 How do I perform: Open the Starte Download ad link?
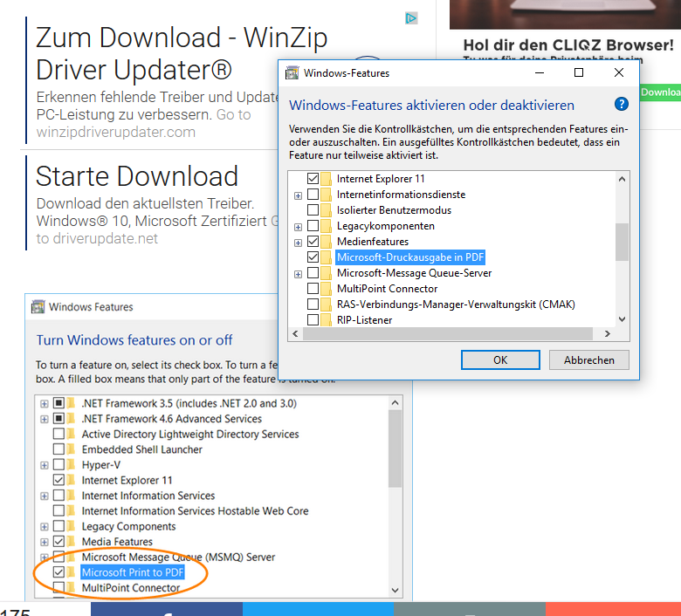137,176
